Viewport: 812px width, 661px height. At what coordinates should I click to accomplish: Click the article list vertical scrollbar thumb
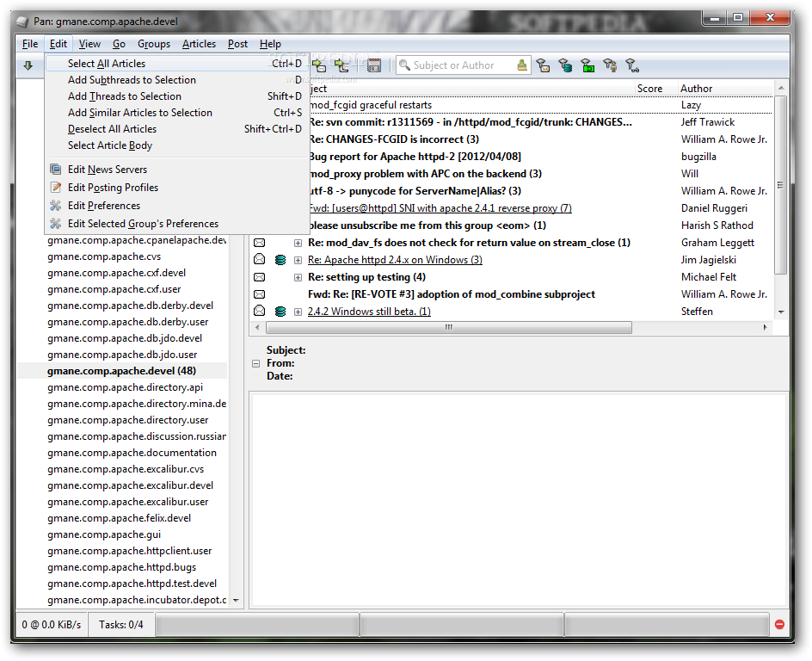(x=781, y=184)
